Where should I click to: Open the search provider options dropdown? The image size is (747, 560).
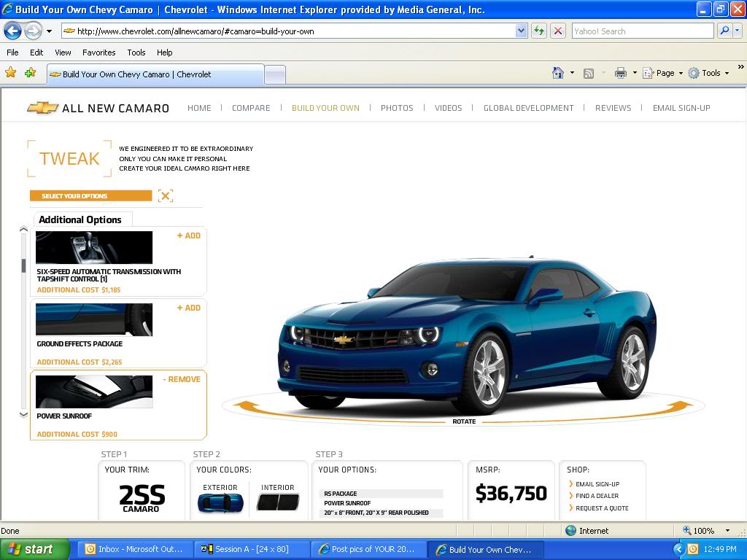(x=738, y=31)
